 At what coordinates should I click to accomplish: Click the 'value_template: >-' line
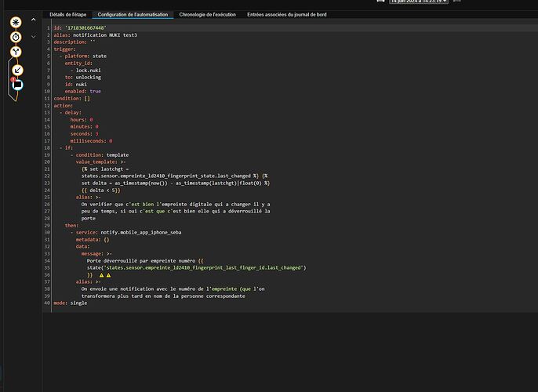pyautogui.click(x=101, y=162)
